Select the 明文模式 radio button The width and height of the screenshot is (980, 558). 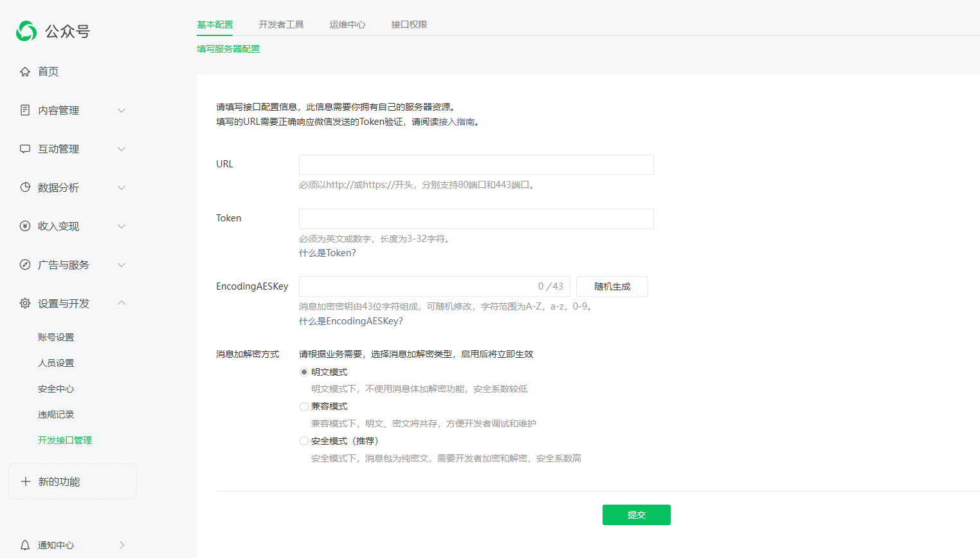tap(304, 372)
